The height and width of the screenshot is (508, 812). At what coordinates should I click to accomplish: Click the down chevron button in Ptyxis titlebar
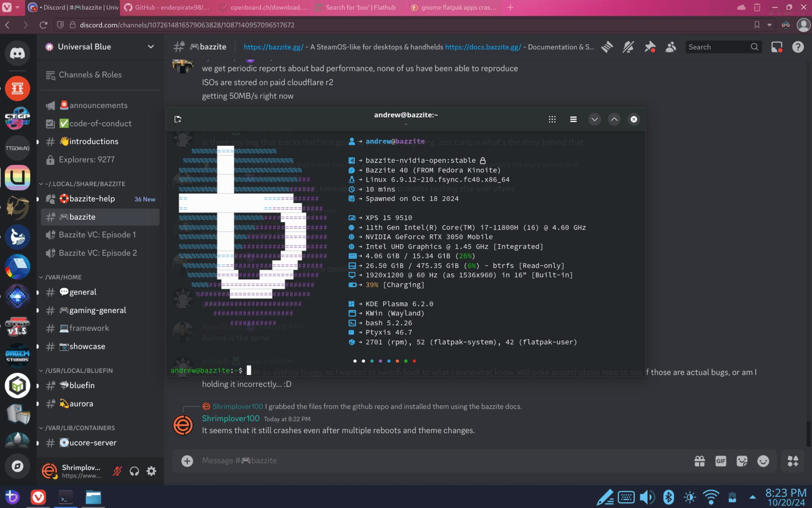click(x=595, y=119)
